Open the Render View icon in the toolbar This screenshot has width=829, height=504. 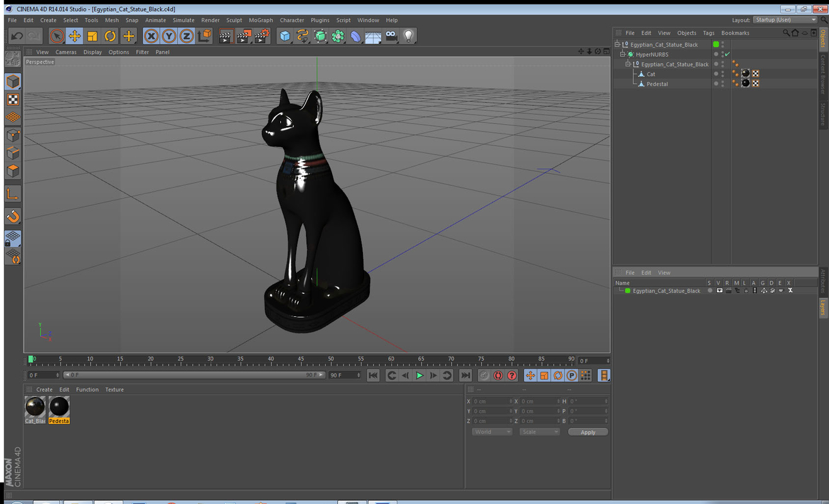click(225, 36)
